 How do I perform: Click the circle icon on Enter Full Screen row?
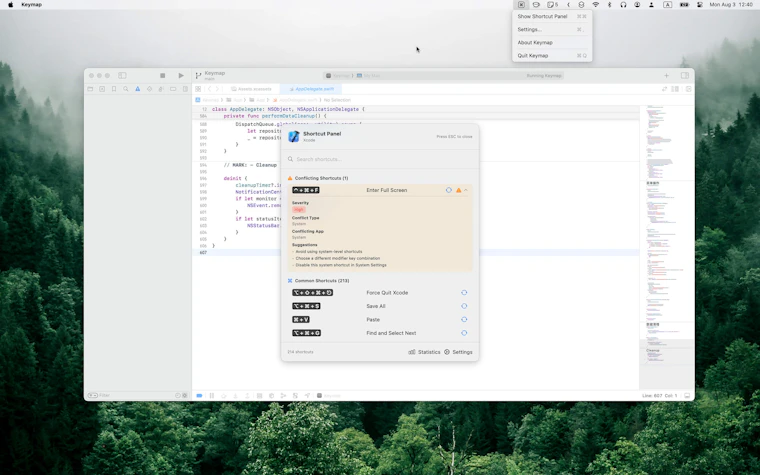(448, 190)
